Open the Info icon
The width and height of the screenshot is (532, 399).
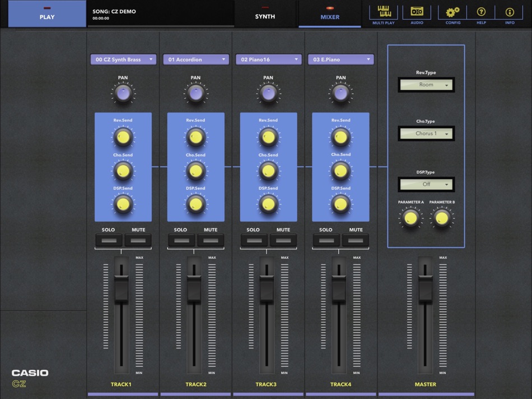click(x=510, y=13)
